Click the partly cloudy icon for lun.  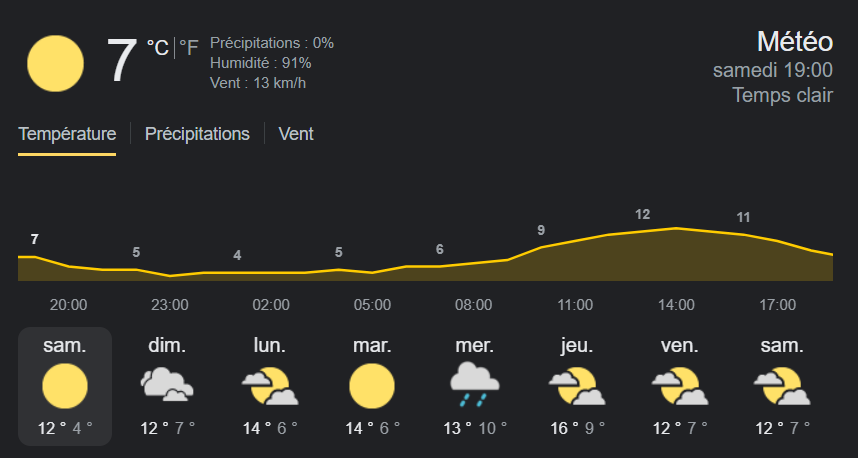coord(269,386)
